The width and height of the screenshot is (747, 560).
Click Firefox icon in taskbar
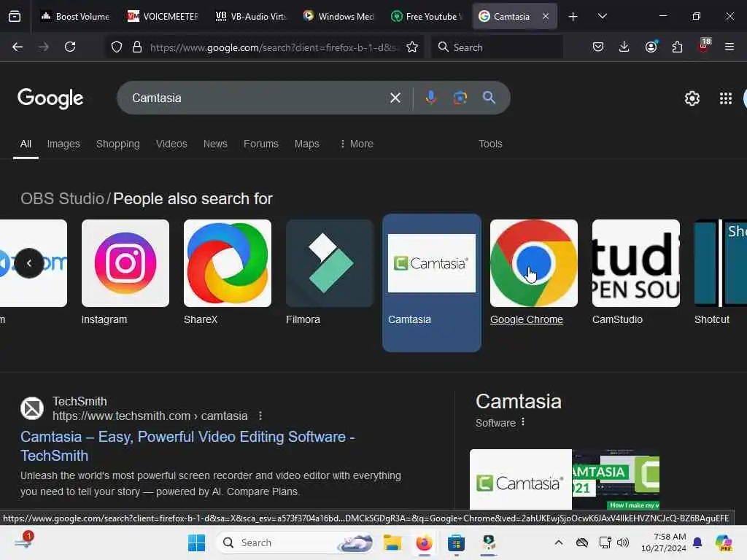(x=424, y=542)
